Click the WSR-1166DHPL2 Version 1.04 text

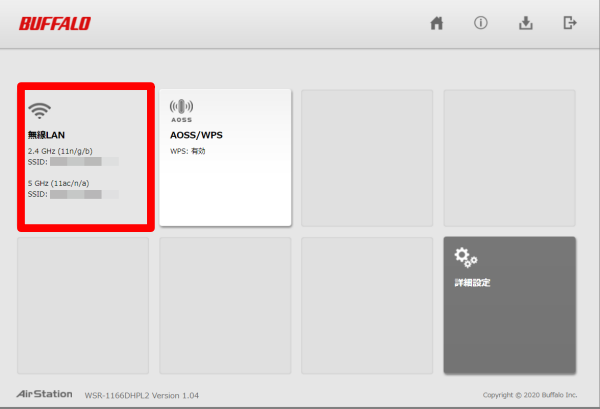(x=142, y=396)
